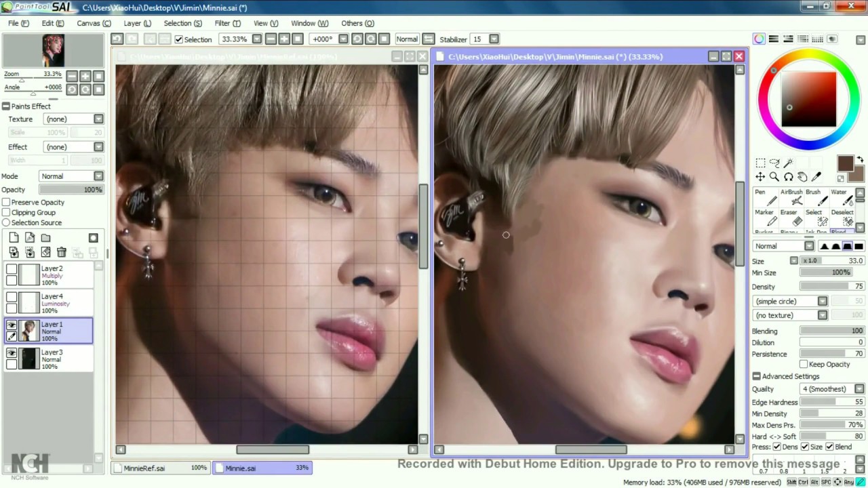Activate the Rotate view tool

tap(788, 177)
